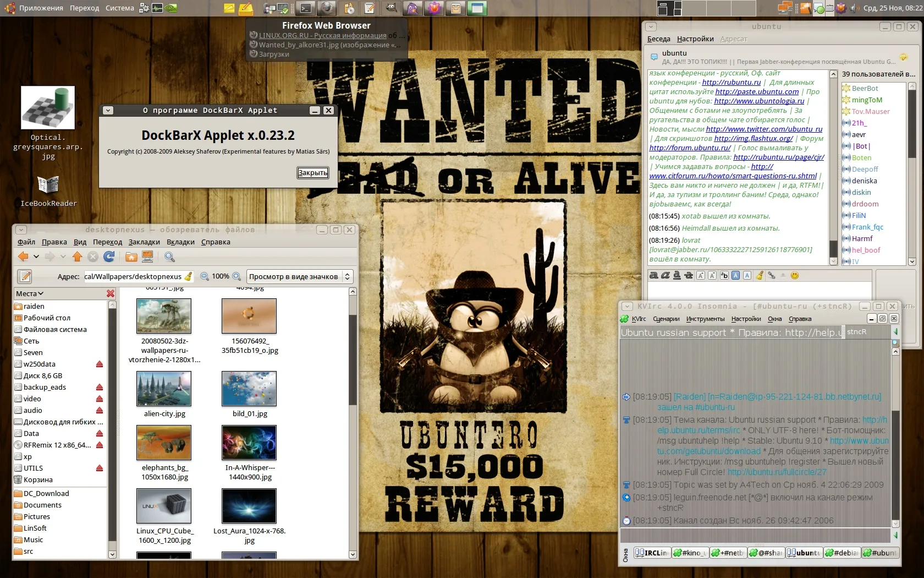The height and width of the screenshot is (578, 924).
Task: Open DockBarX dialog window menu arrow
Action: click(108, 110)
